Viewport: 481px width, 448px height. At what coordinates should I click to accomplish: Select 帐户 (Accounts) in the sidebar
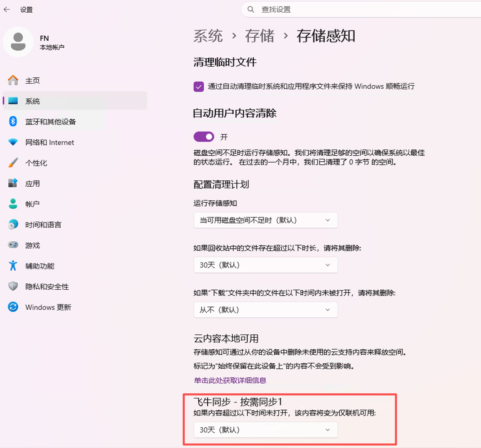pos(33,204)
